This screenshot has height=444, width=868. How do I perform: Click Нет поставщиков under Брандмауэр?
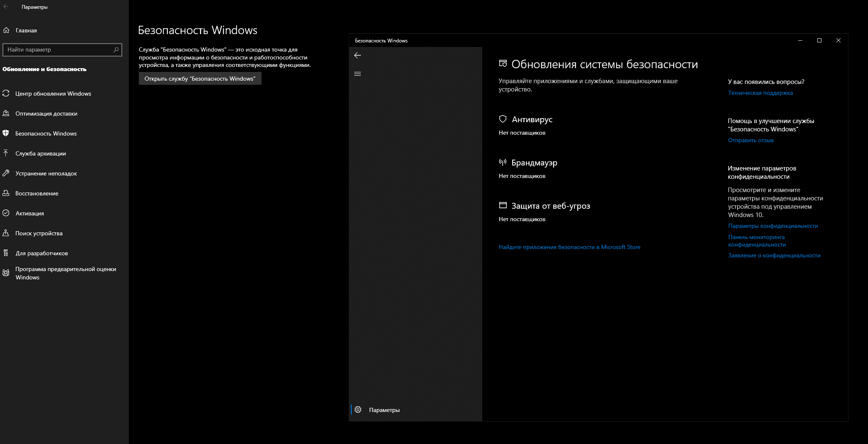pos(522,176)
